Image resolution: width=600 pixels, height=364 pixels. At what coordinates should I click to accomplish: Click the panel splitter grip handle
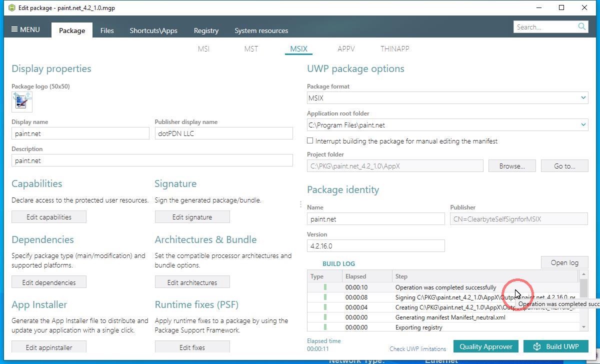(300, 204)
